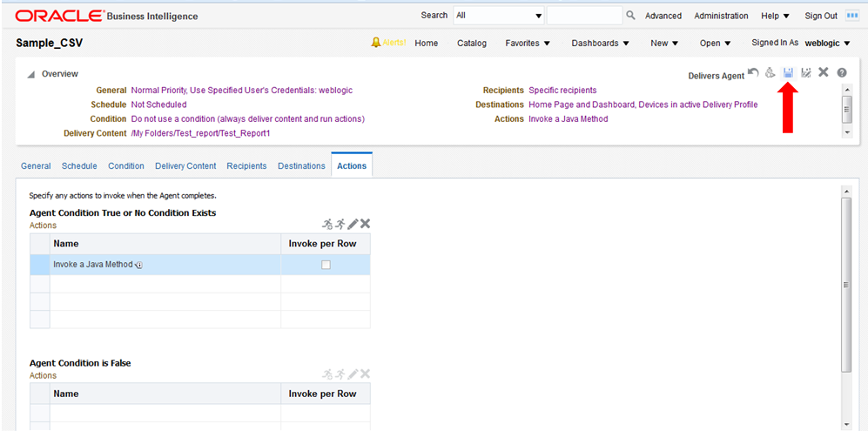The width and height of the screenshot is (868, 431).
Task: Click Overview pane scrollbar up arrow
Action: click(x=847, y=89)
